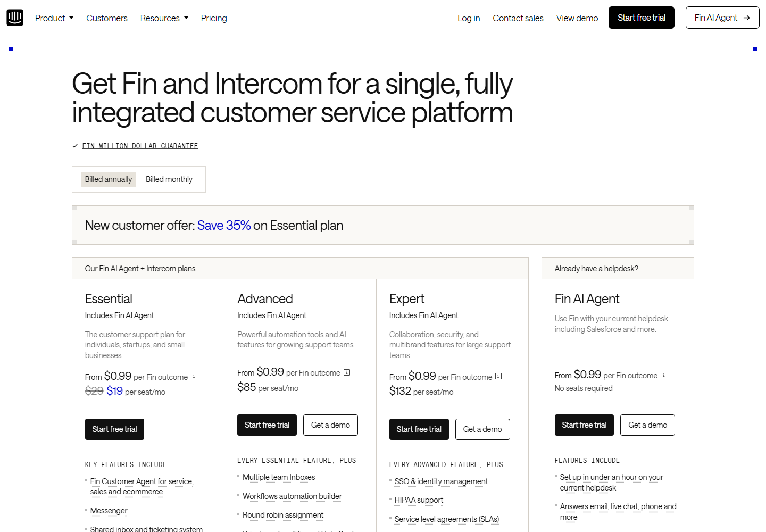
Task: Click View demo in header
Action: tap(577, 18)
